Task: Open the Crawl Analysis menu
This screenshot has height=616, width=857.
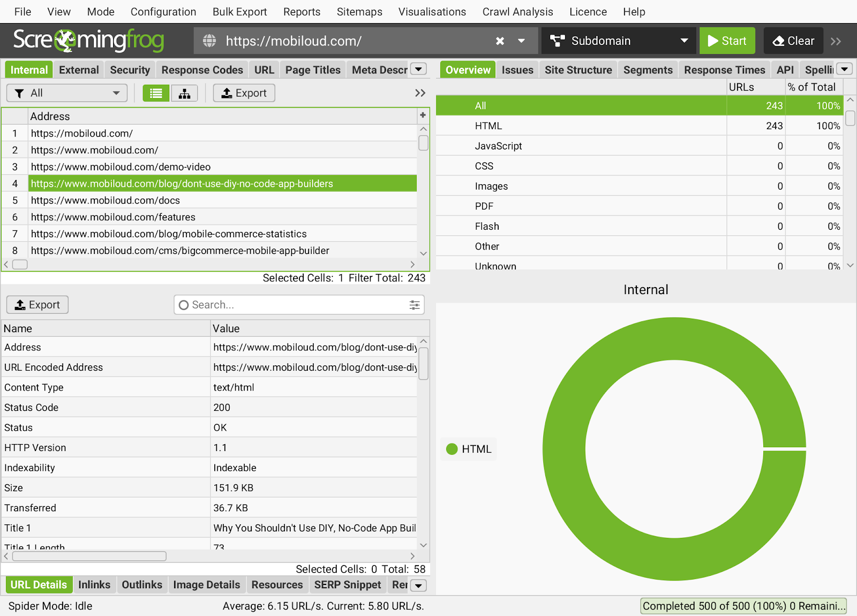Action: click(x=517, y=12)
